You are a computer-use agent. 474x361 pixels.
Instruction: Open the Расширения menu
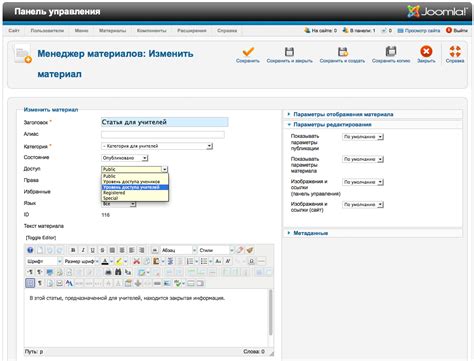coord(192,31)
